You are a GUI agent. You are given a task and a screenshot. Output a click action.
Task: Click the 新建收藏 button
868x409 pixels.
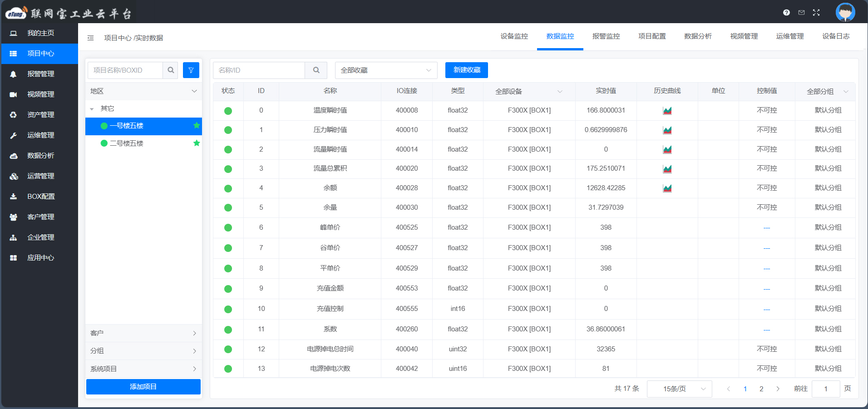[467, 70]
